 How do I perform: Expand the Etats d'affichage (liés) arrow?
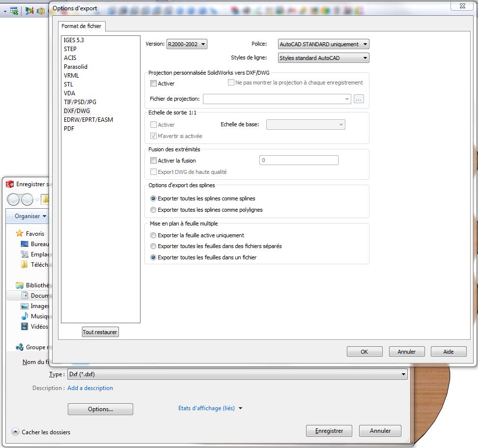coord(241,408)
